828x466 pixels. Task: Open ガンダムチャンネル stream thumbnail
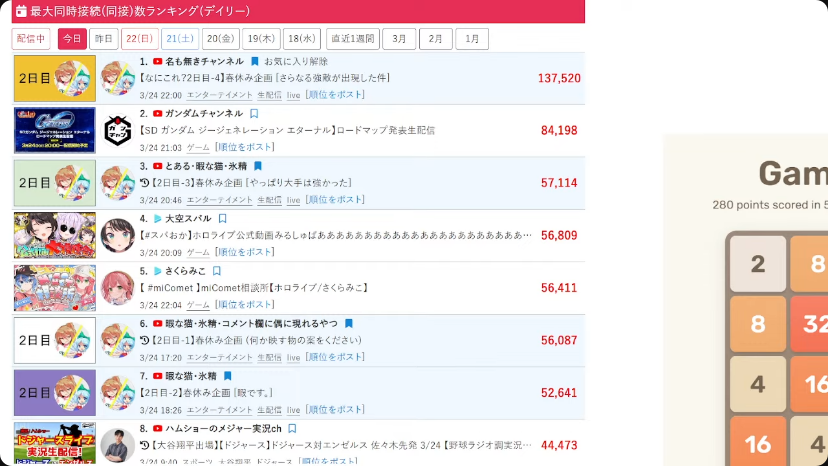pos(55,131)
